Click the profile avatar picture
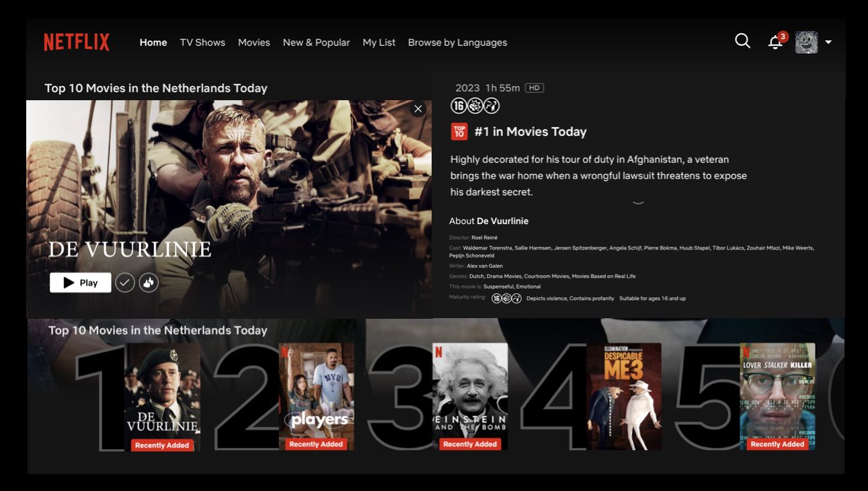This screenshot has width=868, height=491. [806, 42]
